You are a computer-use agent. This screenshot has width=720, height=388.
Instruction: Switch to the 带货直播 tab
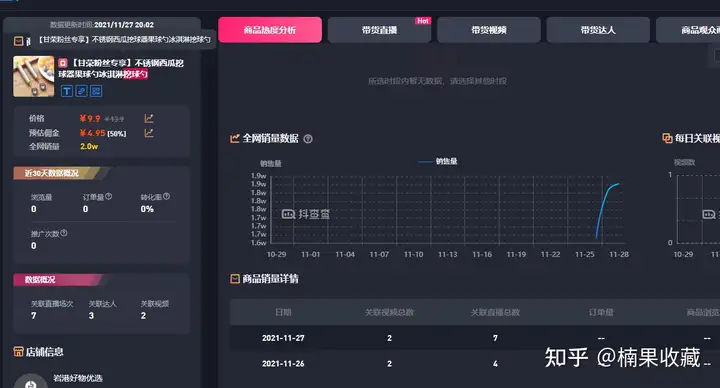click(x=379, y=30)
